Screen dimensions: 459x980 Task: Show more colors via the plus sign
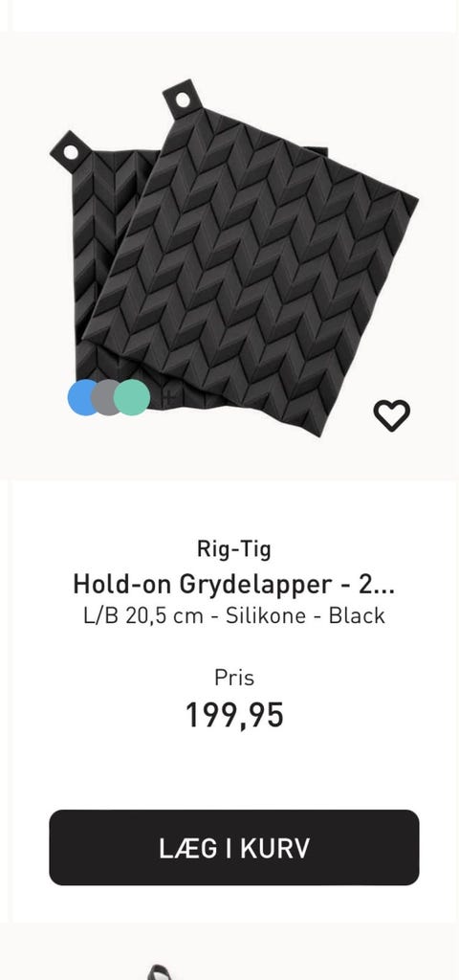[168, 397]
